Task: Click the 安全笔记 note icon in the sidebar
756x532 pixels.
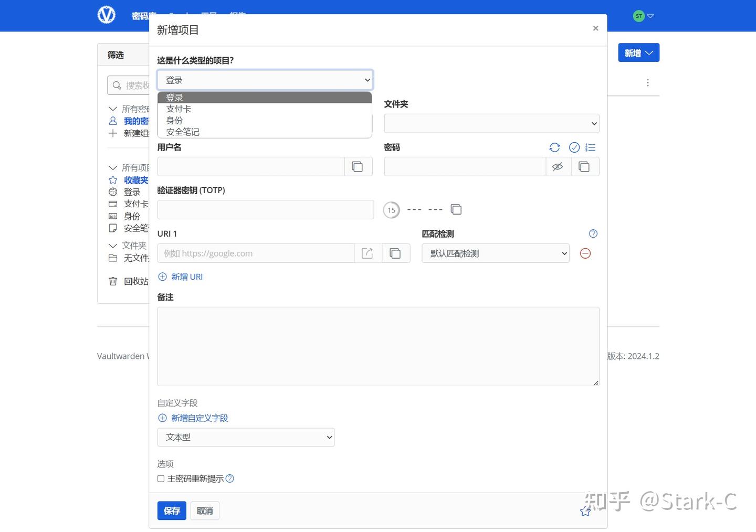Action: click(x=113, y=228)
